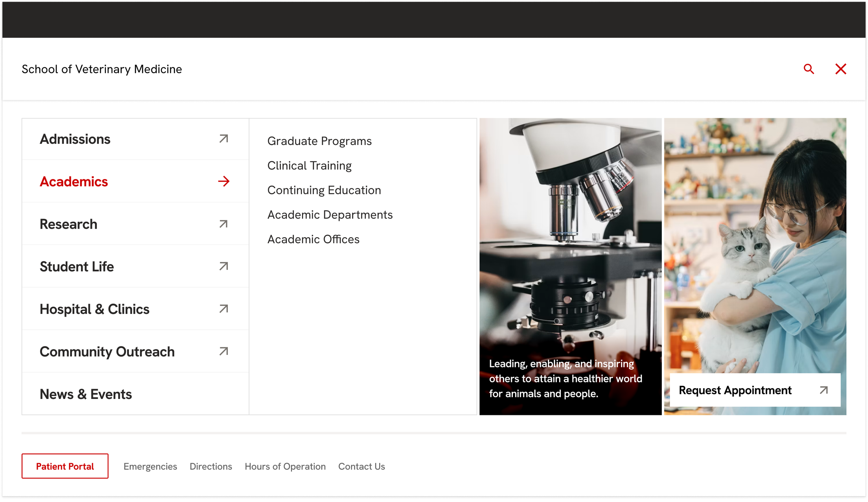Go to Academic Departments

tap(330, 215)
